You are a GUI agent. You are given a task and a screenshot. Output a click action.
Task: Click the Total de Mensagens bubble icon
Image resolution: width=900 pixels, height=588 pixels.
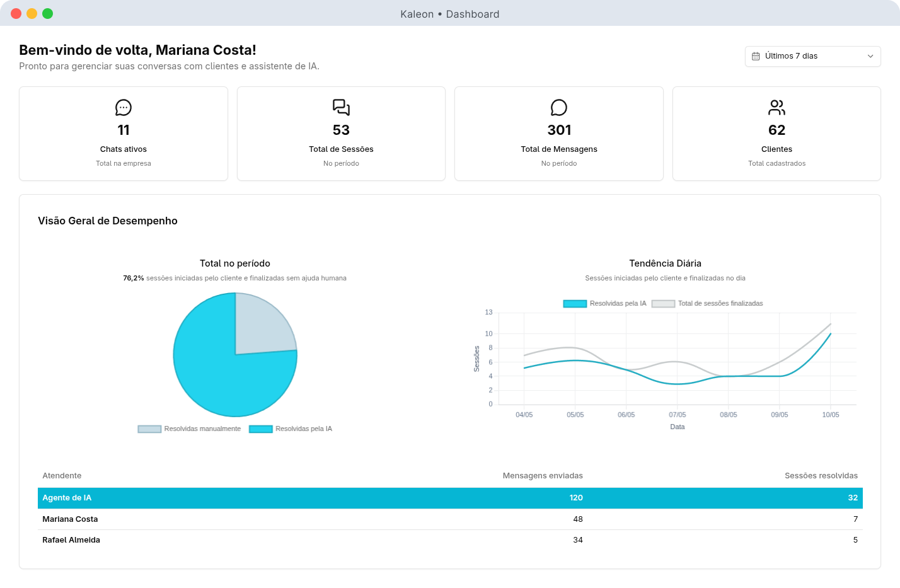[x=559, y=108]
